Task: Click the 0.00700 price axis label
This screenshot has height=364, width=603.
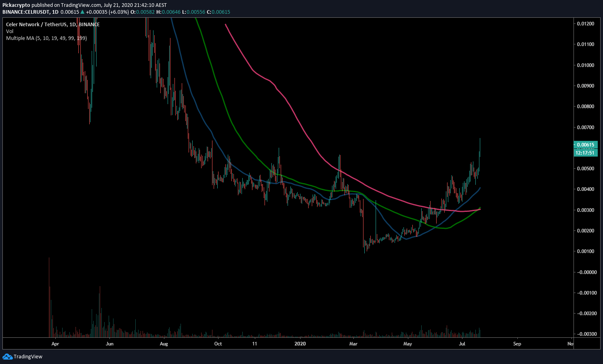Action: coord(585,128)
